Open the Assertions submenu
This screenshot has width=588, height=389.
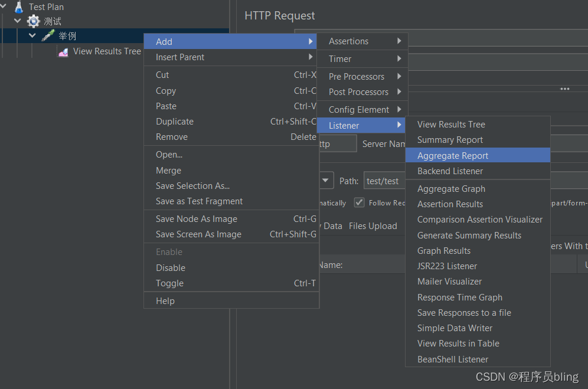[348, 41]
